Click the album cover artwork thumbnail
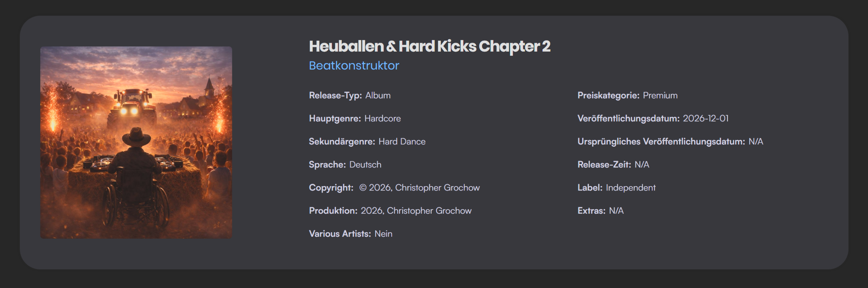Image resolution: width=868 pixels, height=288 pixels. click(136, 142)
